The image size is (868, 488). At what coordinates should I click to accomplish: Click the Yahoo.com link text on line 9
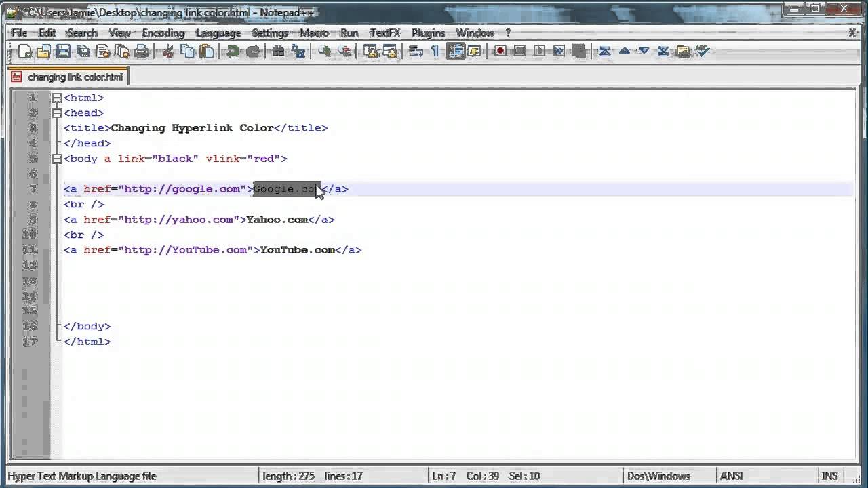point(277,220)
